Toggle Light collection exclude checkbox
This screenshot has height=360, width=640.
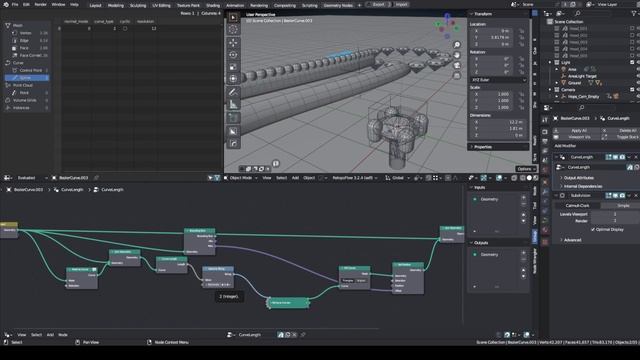(632, 62)
